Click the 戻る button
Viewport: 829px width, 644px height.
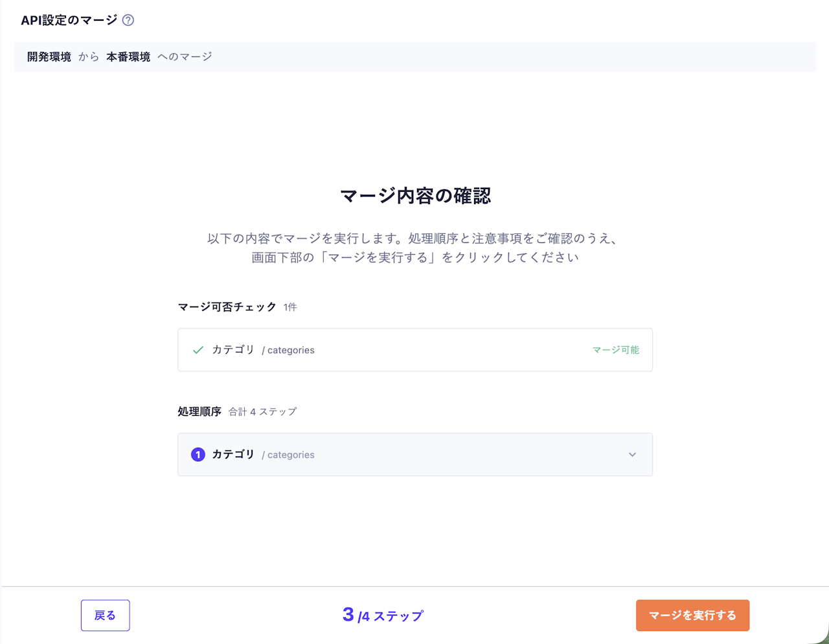(x=105, y=615)
